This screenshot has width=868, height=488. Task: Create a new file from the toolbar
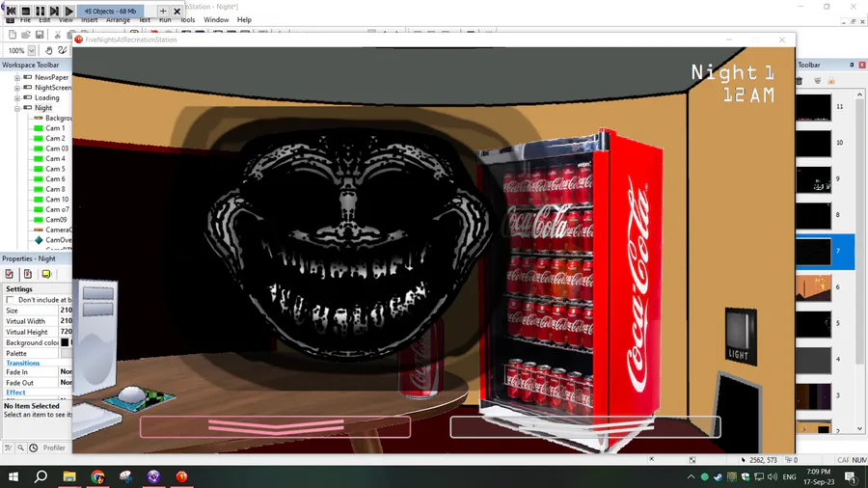[13, 35]
